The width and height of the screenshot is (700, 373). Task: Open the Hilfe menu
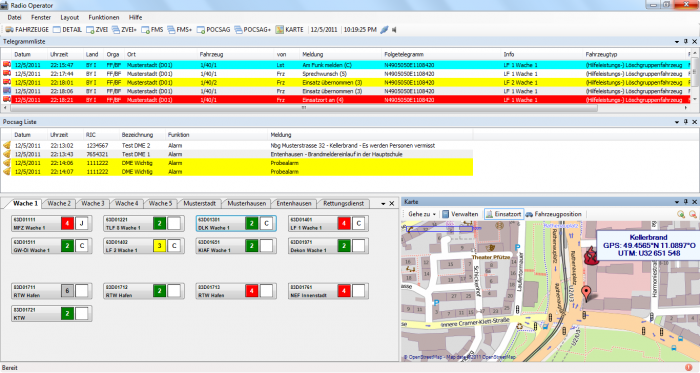point(135,17)
